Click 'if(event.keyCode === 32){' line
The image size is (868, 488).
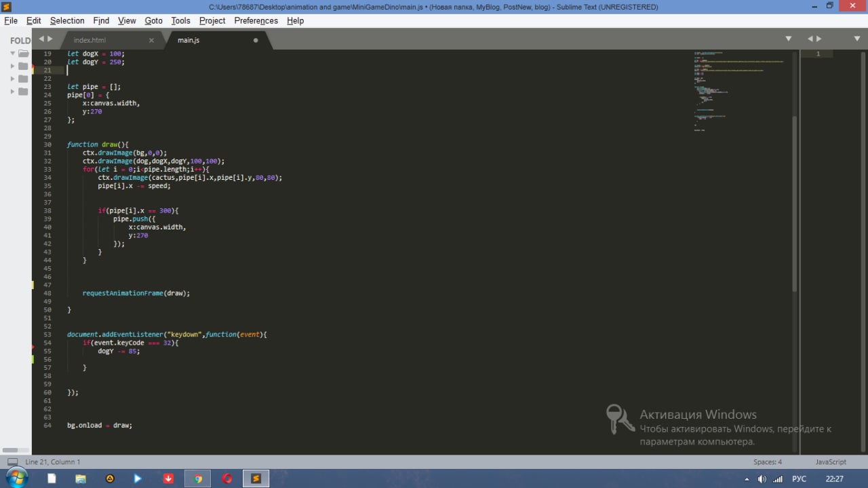[x=130, y=343]
